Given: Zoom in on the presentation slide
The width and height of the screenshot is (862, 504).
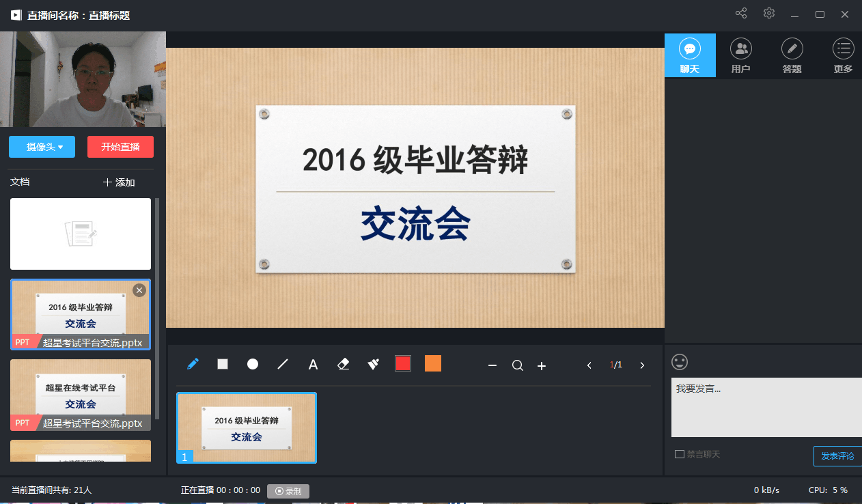Looking at the screenshot, I should pos(541,365).
